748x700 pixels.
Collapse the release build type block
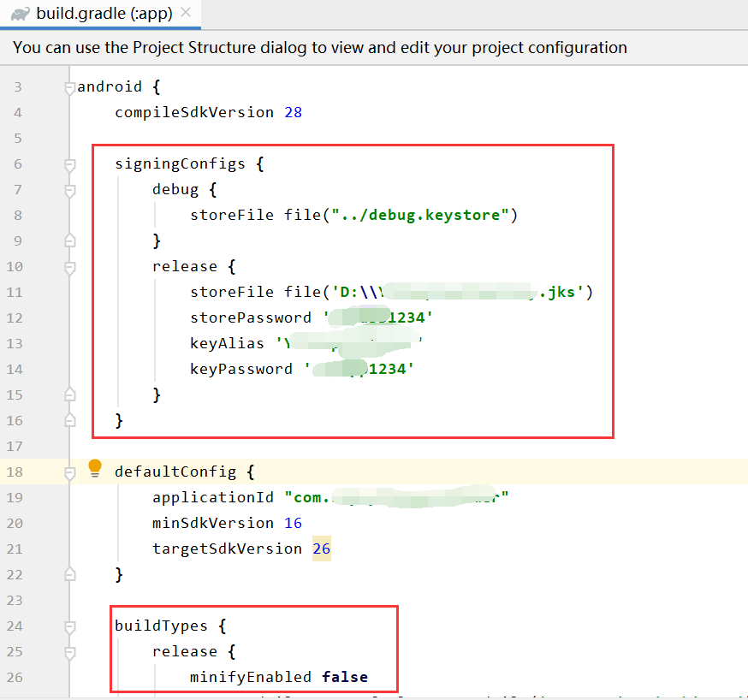[x=70, y=651]
